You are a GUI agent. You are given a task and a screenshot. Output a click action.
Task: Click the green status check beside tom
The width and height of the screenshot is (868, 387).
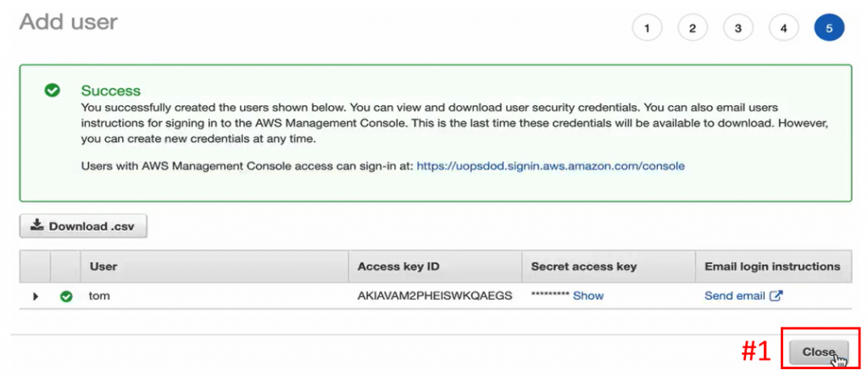click(x=66, y=296)
